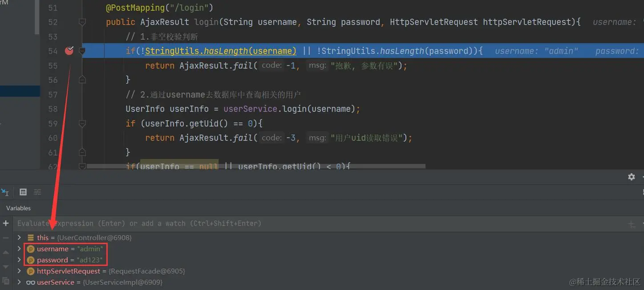Expand the userService variable chevron

click(x=19, y=282)
